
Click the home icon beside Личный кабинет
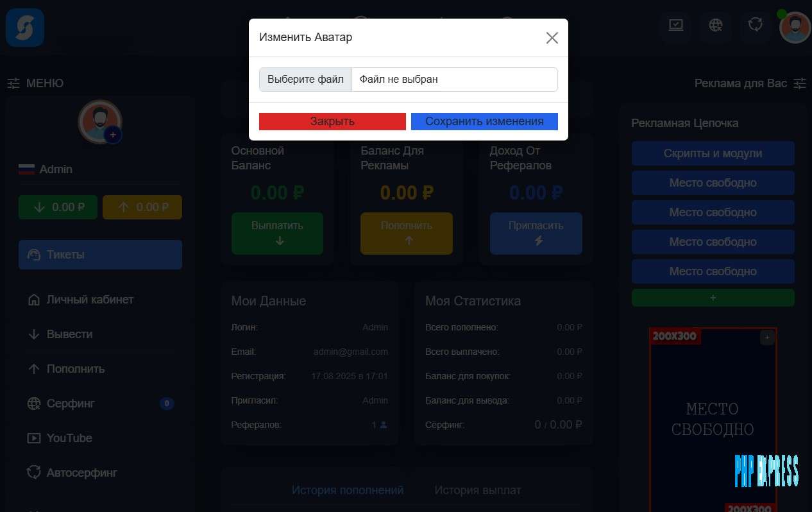[33, 300]
